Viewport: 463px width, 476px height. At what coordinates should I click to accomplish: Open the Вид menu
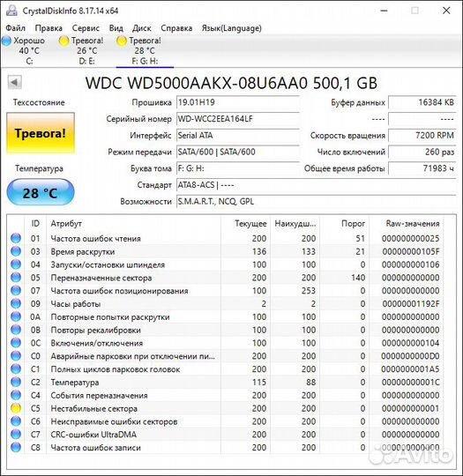coord(116,28)
